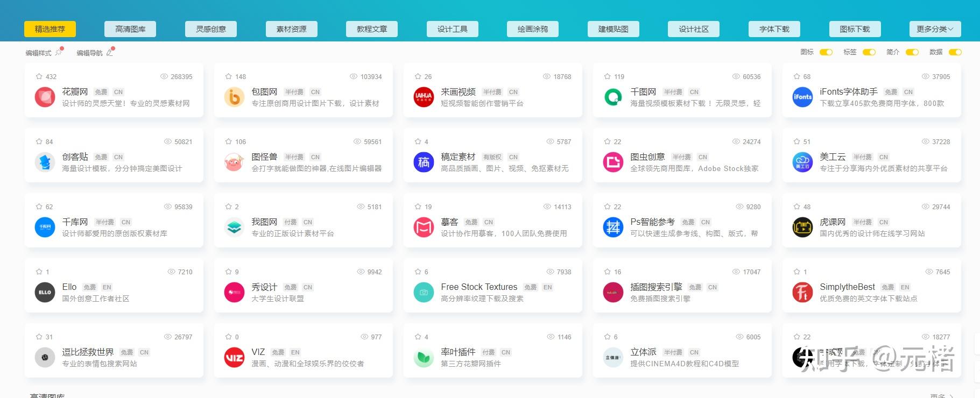Image resolution: width=980 pixels, height=398 pixels.
Task: Expand the 更多分类 dropdown
Action: click(x=935, y=29)
